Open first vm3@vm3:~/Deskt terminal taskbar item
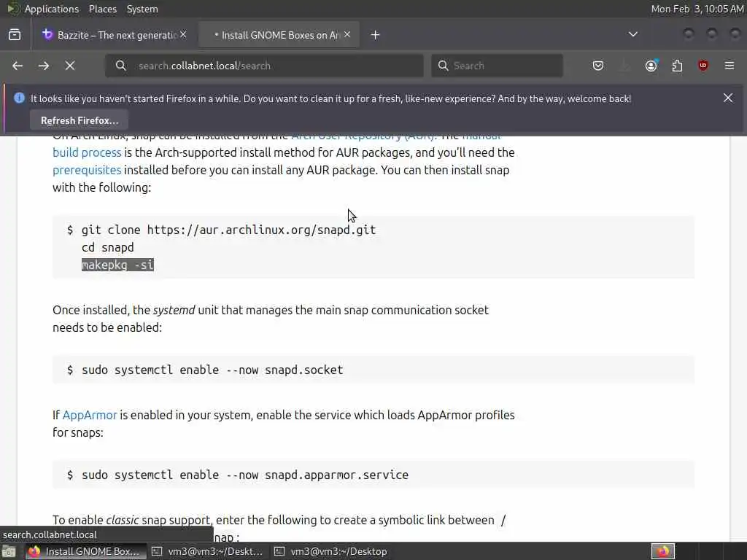The image size is (747, 560). point(207,551)
